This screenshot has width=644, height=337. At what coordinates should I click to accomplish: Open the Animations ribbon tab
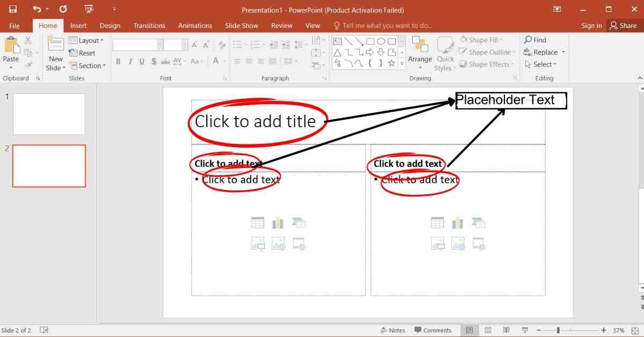[195, 25]
